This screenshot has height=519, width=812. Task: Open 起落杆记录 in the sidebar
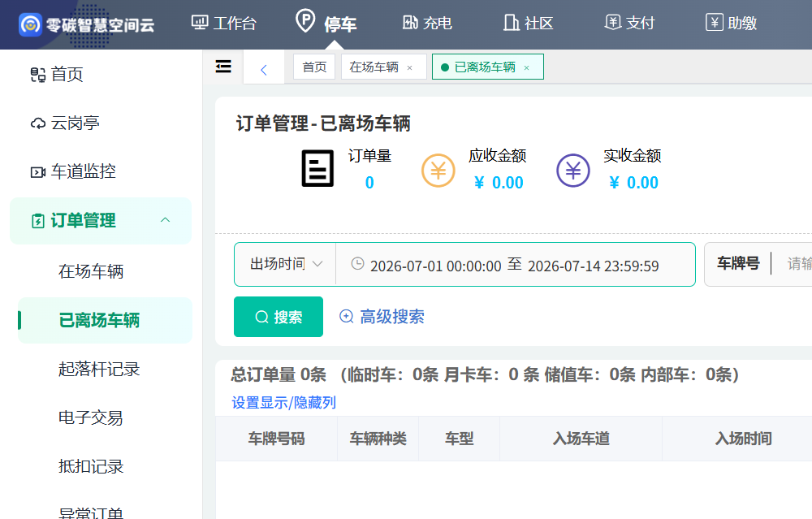pyautogui.click(x=99, y=369)
